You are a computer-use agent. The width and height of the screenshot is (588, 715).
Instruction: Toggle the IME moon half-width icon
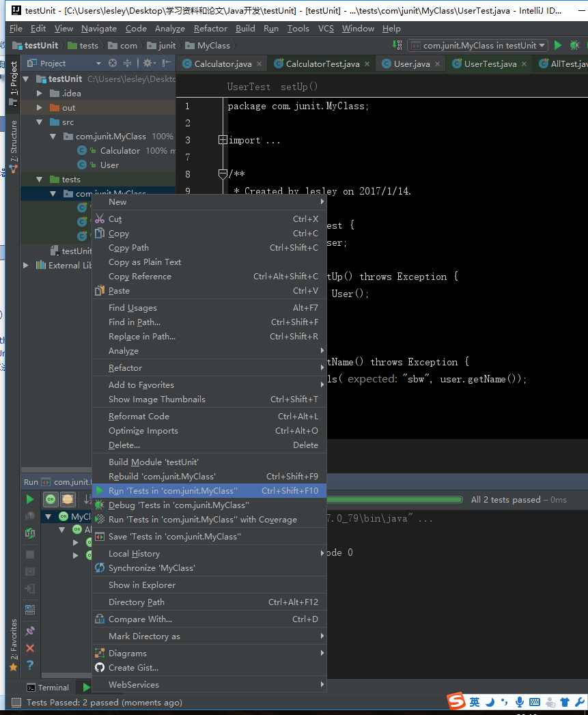coord(490,702)
